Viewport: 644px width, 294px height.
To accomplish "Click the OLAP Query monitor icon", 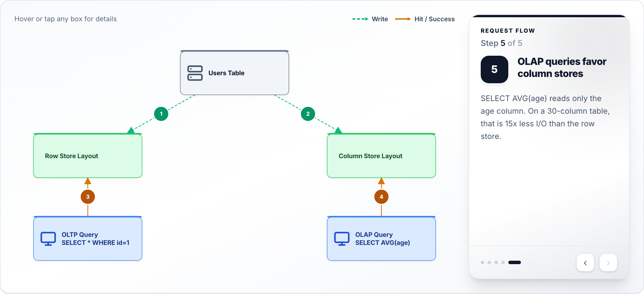I will (342, 239).
